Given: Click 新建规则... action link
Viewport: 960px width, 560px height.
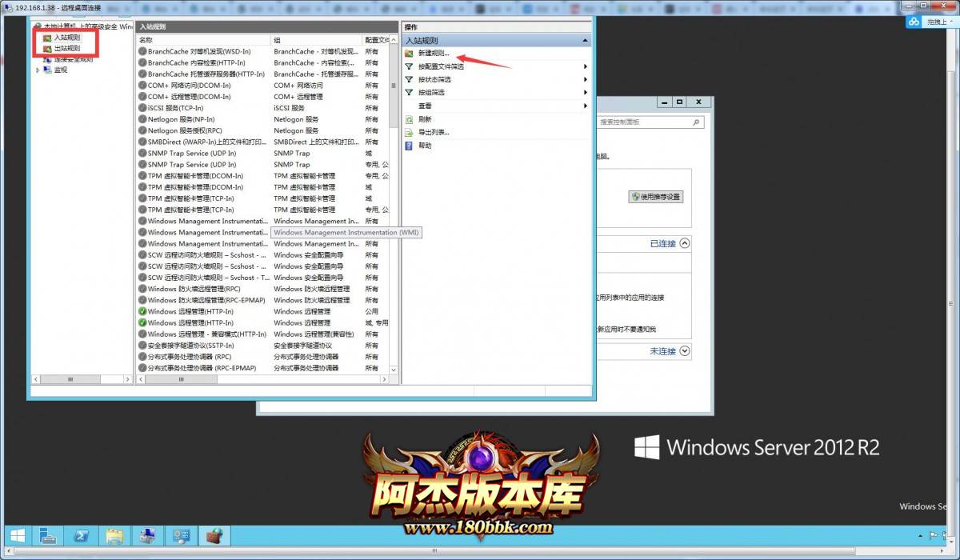Looking at the screenshot, I should pos(434,54).
